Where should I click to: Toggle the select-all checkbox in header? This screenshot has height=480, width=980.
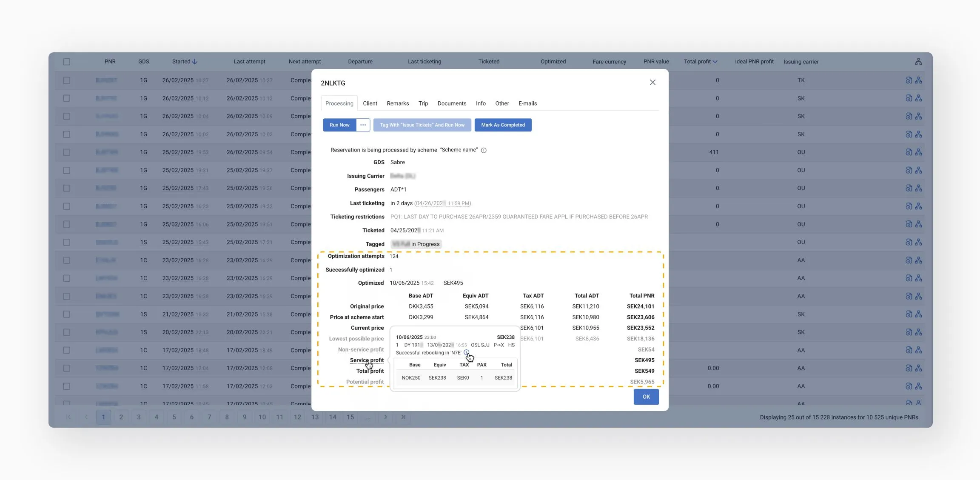[67, 62]
